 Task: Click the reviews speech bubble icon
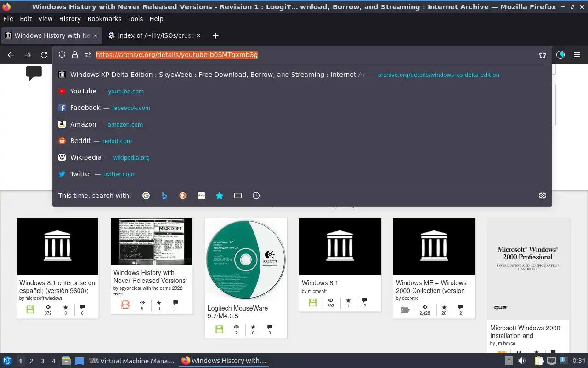click(34, 74)
